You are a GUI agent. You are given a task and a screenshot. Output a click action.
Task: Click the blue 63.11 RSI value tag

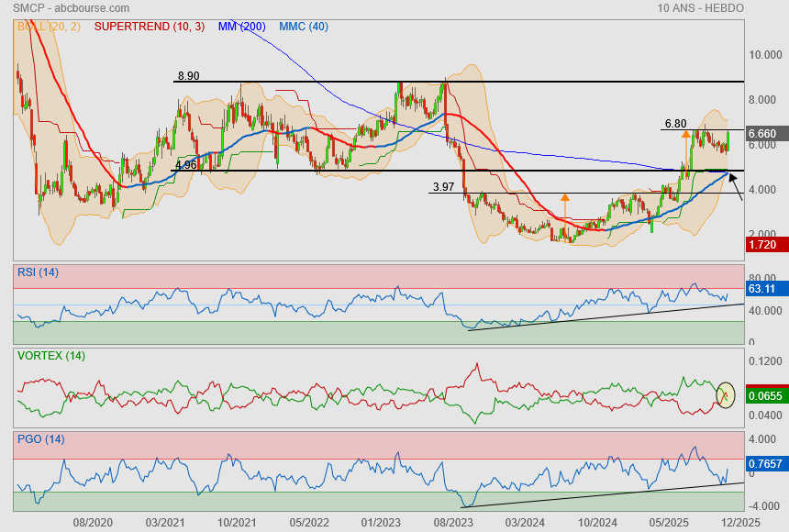click(762, 289)
